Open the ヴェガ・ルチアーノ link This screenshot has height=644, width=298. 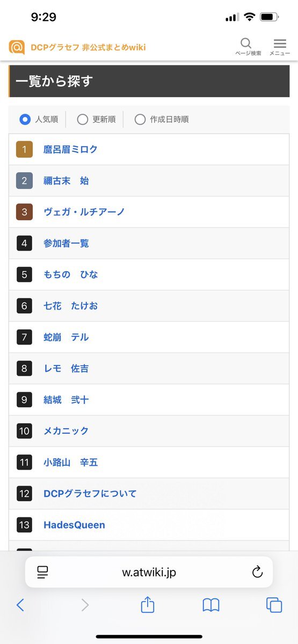tap(84, 212)
